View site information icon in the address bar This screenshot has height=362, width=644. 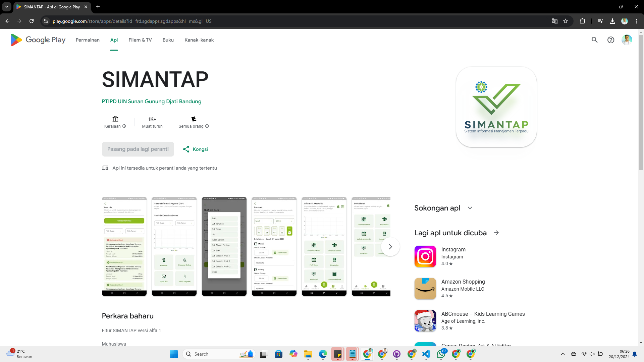click(x=46, y=21)
